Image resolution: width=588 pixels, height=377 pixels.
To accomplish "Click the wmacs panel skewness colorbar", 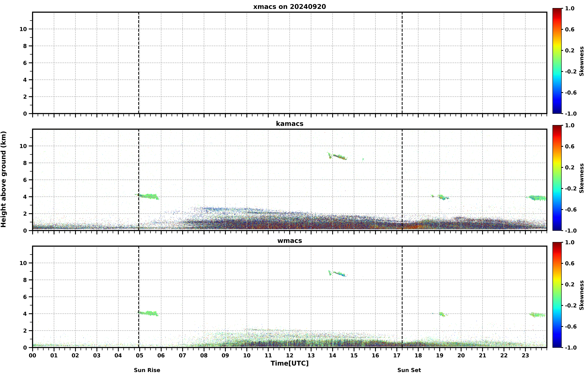I will pos(557,295).
